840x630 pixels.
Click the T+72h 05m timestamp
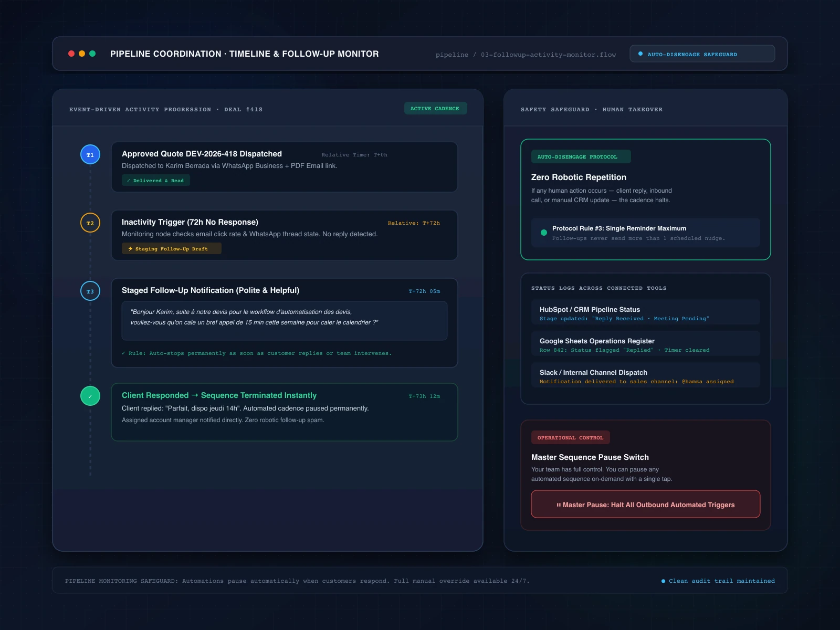[x=424, y=291]
